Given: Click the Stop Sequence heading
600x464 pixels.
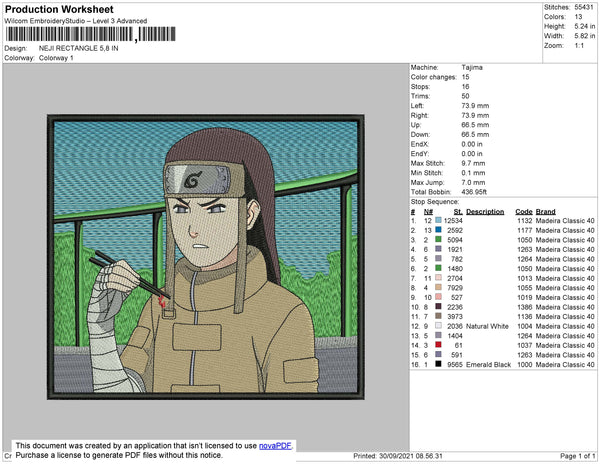Looking at the screenshot, I should tap(435, 202).
